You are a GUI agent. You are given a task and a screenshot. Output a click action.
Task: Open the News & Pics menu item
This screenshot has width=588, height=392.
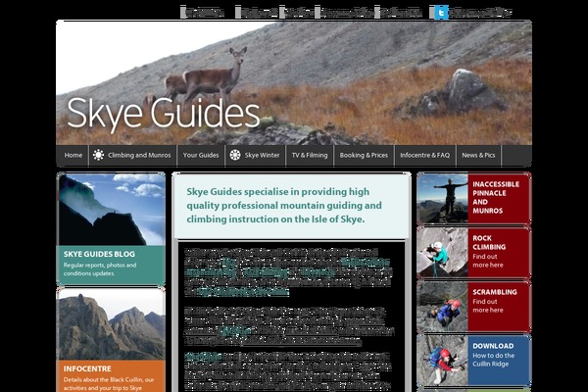click(x=478, y=155)
